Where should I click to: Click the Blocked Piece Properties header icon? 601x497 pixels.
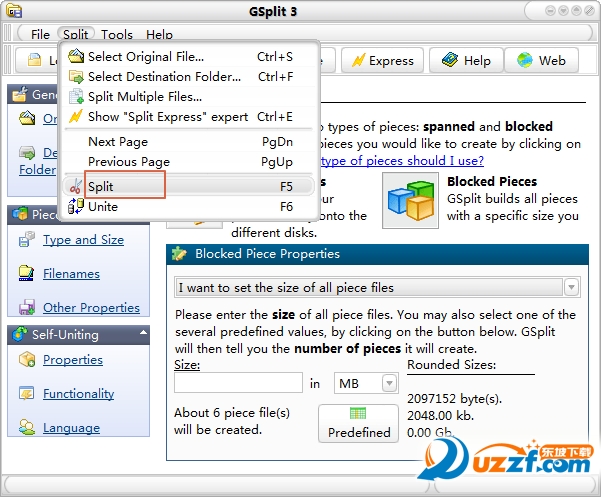click(x=179, y=253)
